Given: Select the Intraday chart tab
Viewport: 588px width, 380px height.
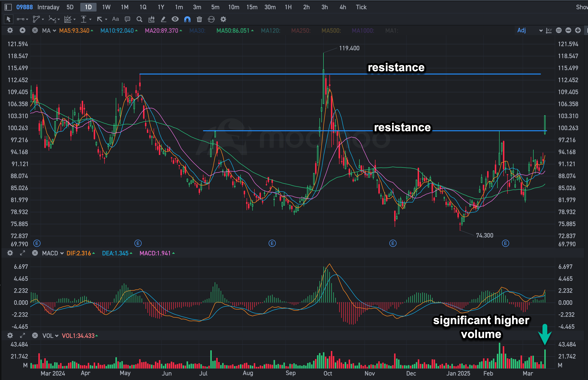Looking at the screenshot, I should point(48,7).
